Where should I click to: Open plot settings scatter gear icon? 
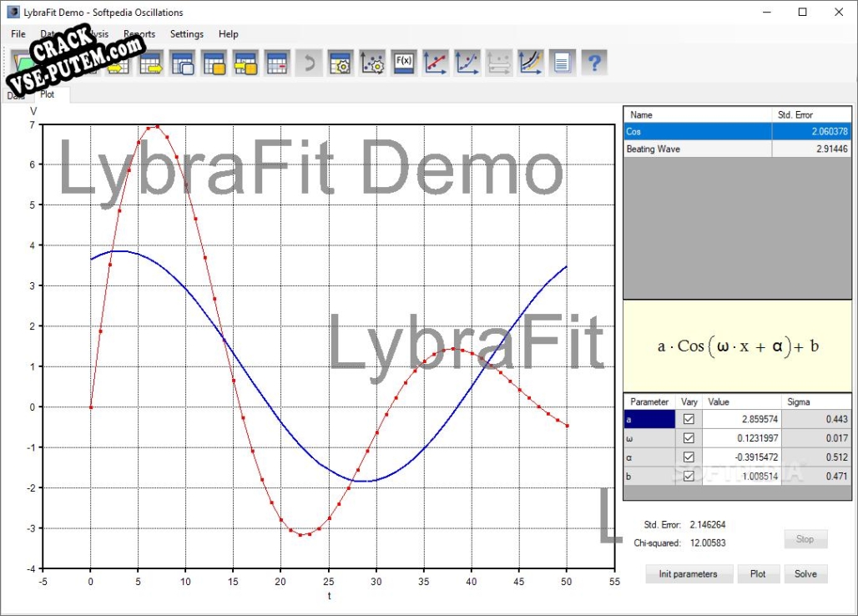click(x=372, y=63)
